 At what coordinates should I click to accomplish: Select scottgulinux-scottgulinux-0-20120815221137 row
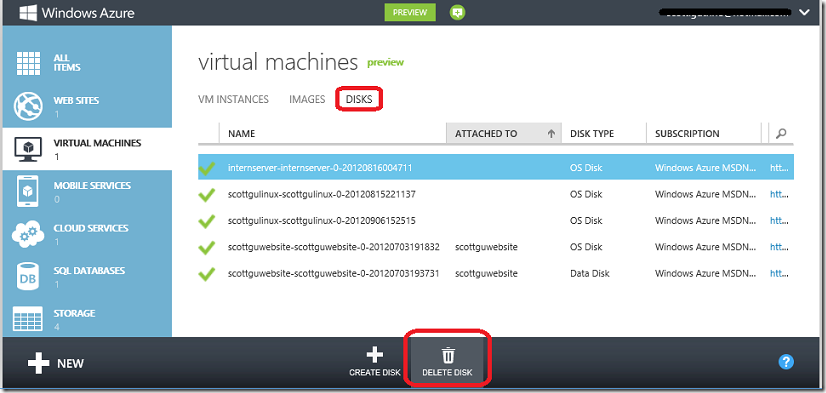(496, 194)
